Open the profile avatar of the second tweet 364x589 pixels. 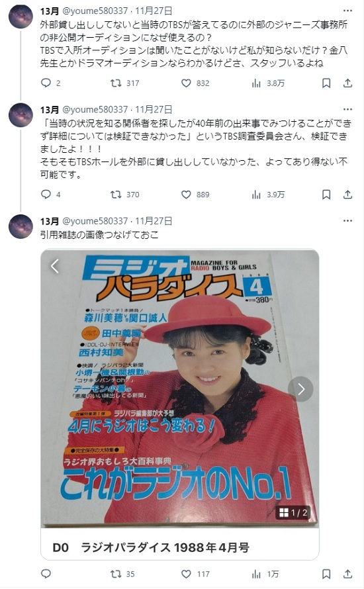[x=21, y=115]
